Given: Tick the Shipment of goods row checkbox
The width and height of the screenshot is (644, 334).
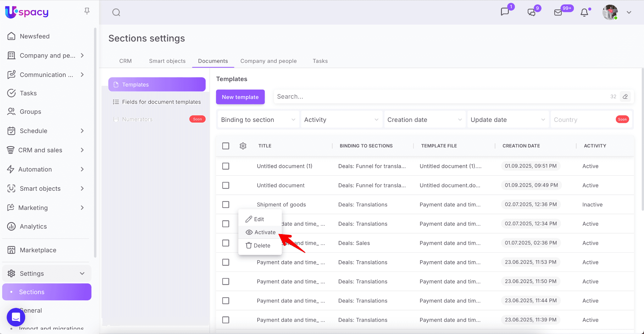Looking at the screenshot, I should 226,205.
